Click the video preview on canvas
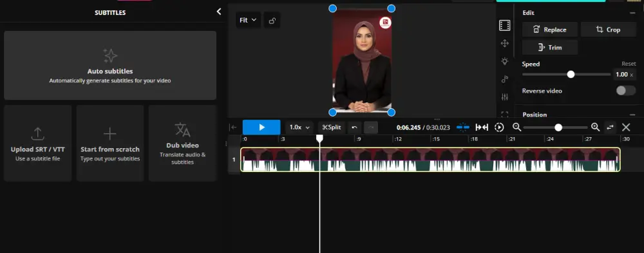Screen dimensions: 644x253 (x=362, y=61)
